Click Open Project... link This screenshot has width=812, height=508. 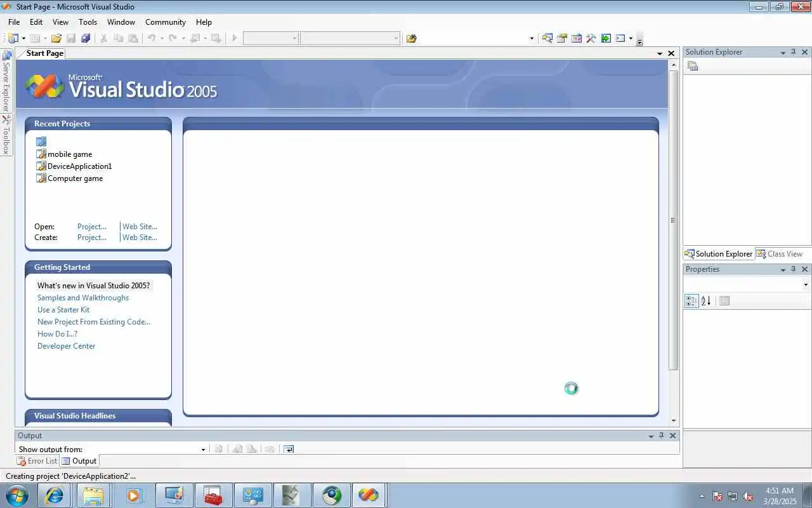point(92,227)
